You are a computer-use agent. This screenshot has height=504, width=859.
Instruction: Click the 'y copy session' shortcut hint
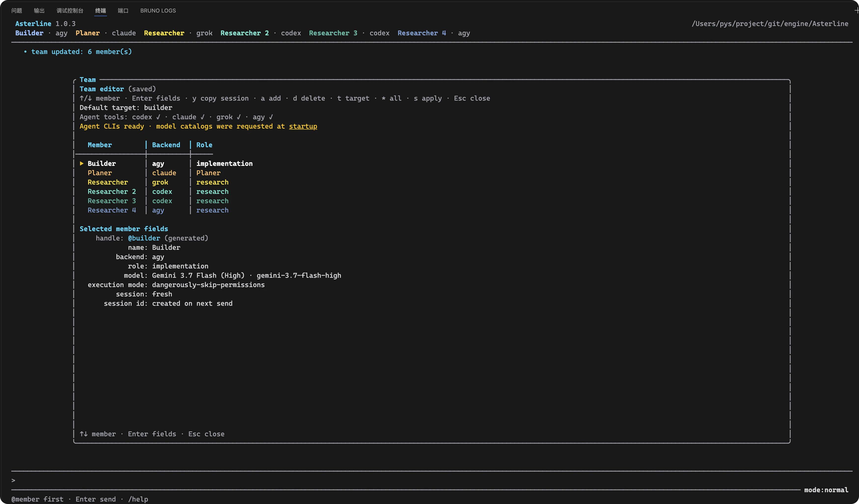tap(220, 98)
